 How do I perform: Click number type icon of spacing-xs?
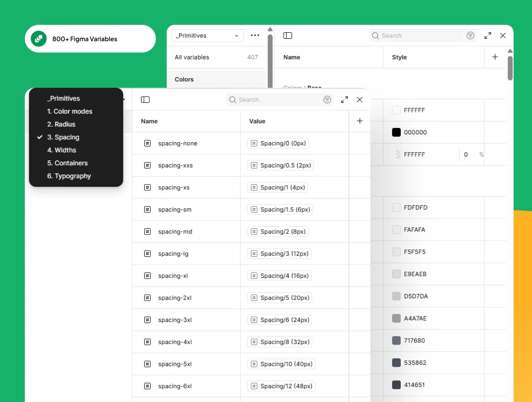pyautogui.click(x=147, y=187)
